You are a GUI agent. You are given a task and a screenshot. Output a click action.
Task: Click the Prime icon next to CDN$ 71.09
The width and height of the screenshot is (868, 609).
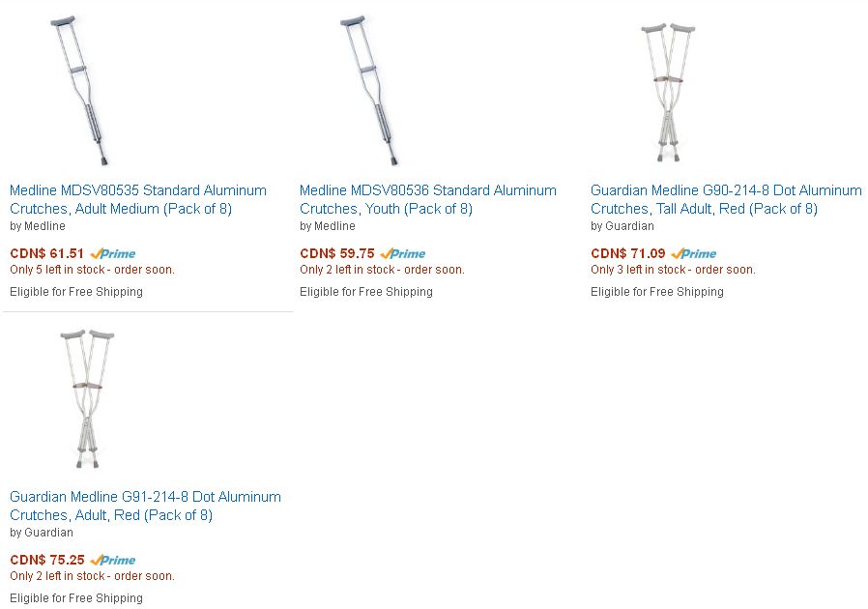click(x=694, y=253)
